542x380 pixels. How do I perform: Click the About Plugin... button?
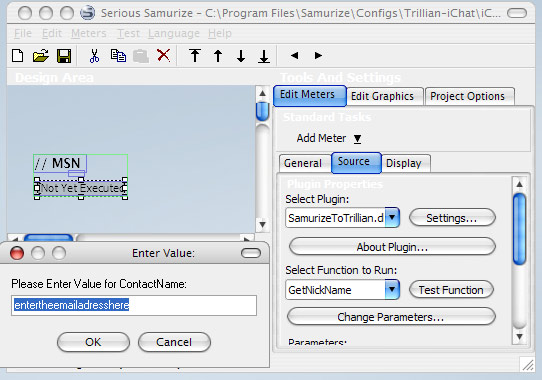[392, 247]
